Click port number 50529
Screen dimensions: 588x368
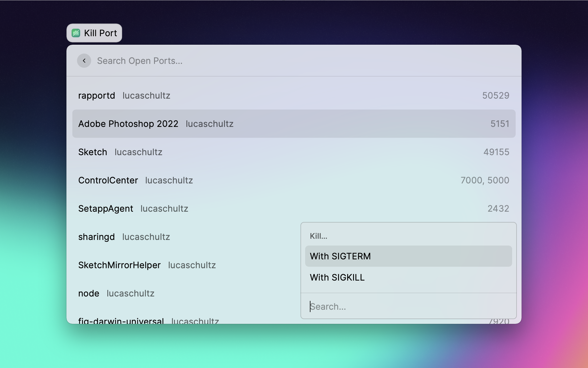click(495, 95)
